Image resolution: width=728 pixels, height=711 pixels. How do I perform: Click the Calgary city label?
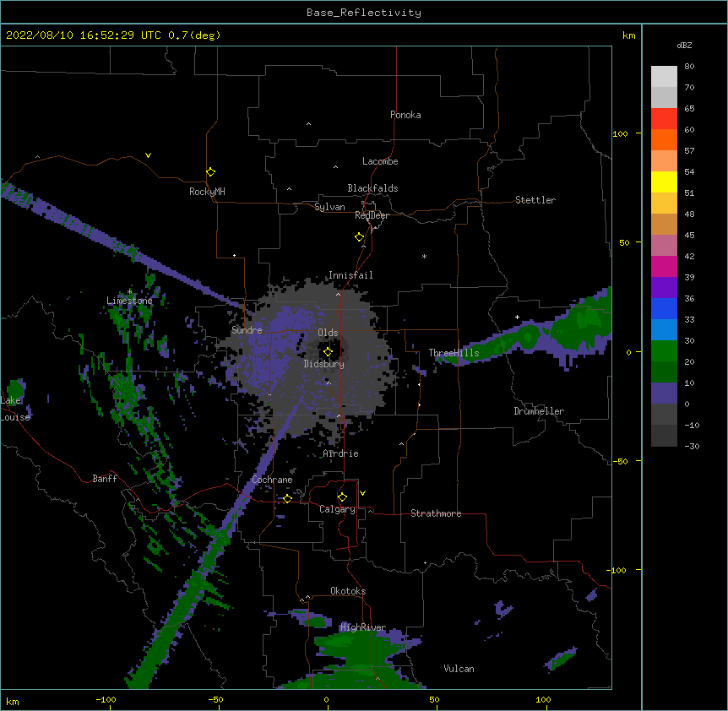(x=337, y=509)
